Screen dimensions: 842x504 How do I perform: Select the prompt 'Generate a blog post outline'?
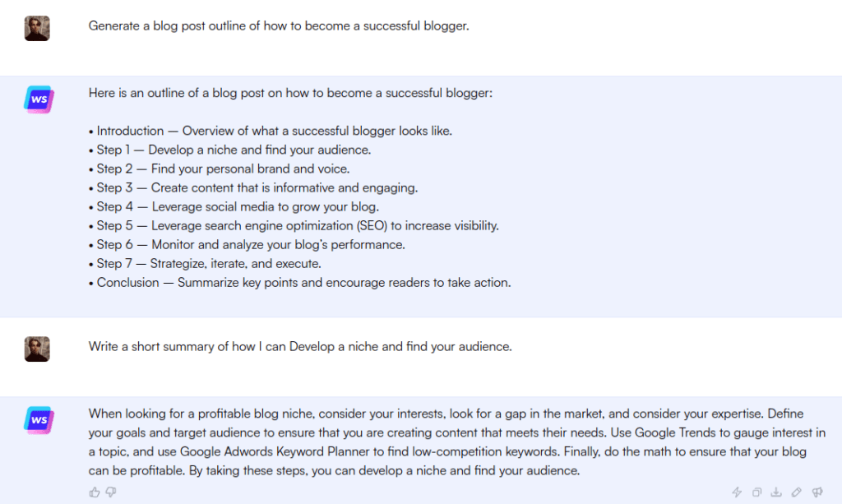pos(279,25)
